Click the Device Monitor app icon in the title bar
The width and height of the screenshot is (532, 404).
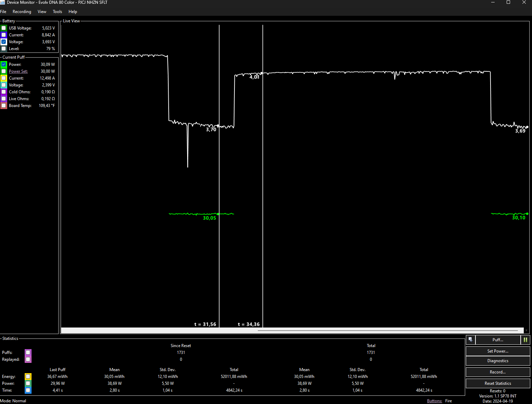pyautogui.click(x=3, y=2)
